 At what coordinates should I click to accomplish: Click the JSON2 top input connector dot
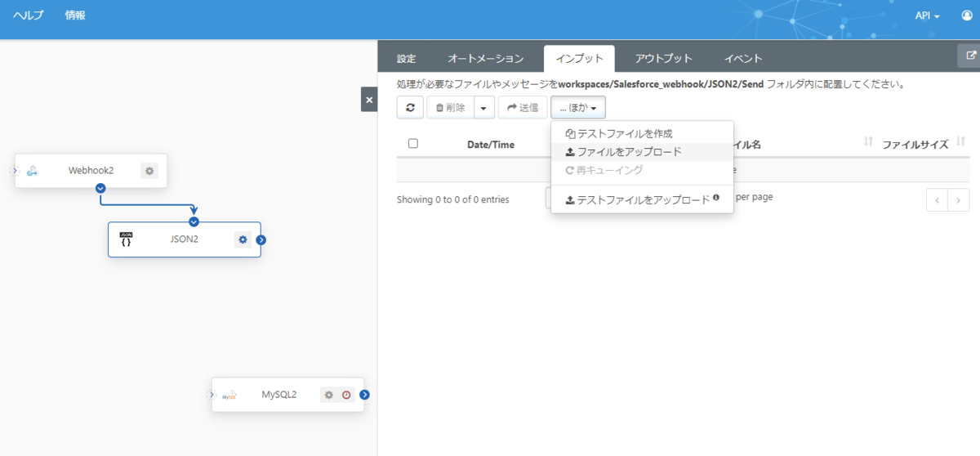point(194,221)
